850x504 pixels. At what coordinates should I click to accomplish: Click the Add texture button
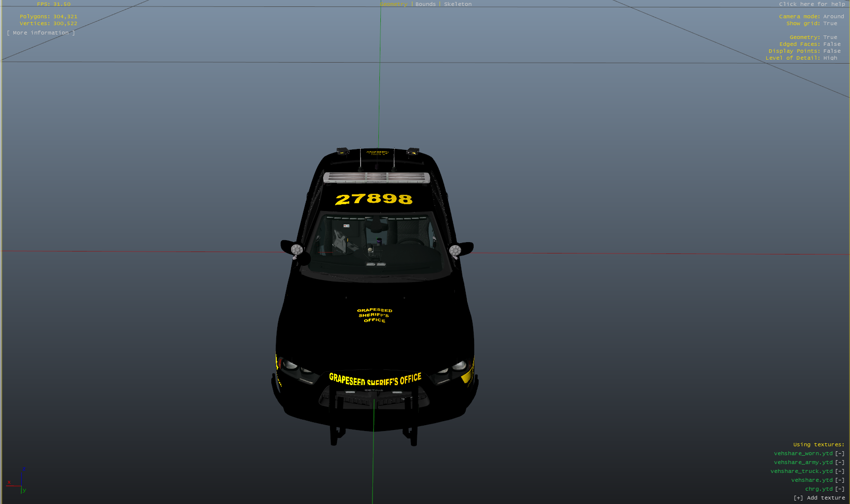[x=819, y=498]
